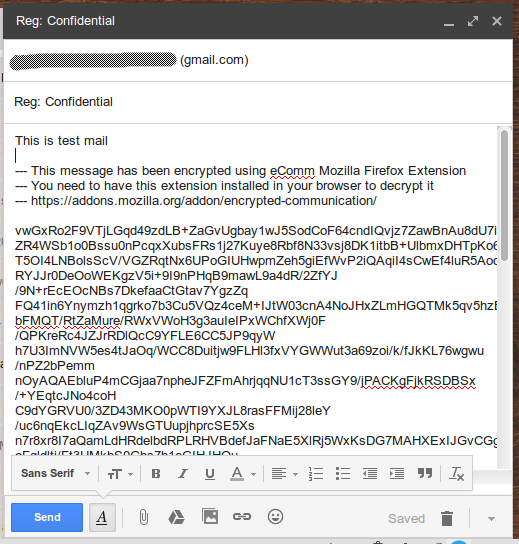Open the text alignment dropdown
This screenshot has width=519, height=544.
[x=284, y=474]
